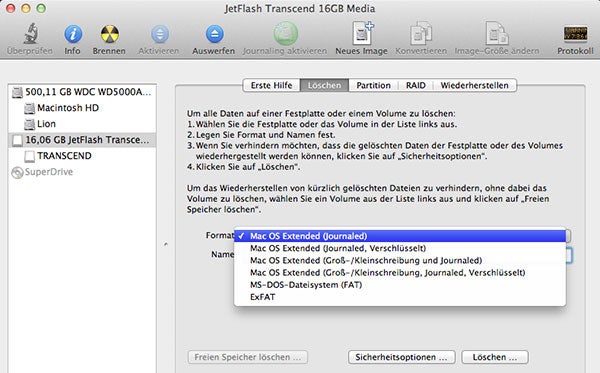
Task: Click the Löschen button at bottom
Action: (495, 357)
